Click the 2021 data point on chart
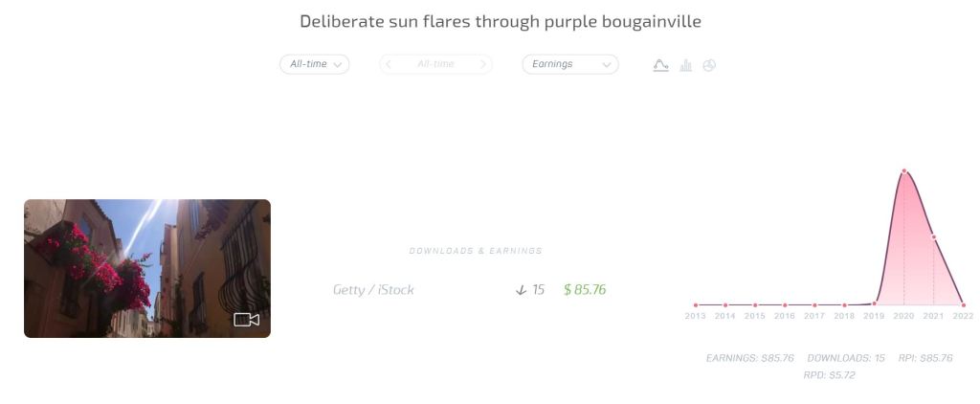Screen dimensions: 980x404 tap(933, 237)
